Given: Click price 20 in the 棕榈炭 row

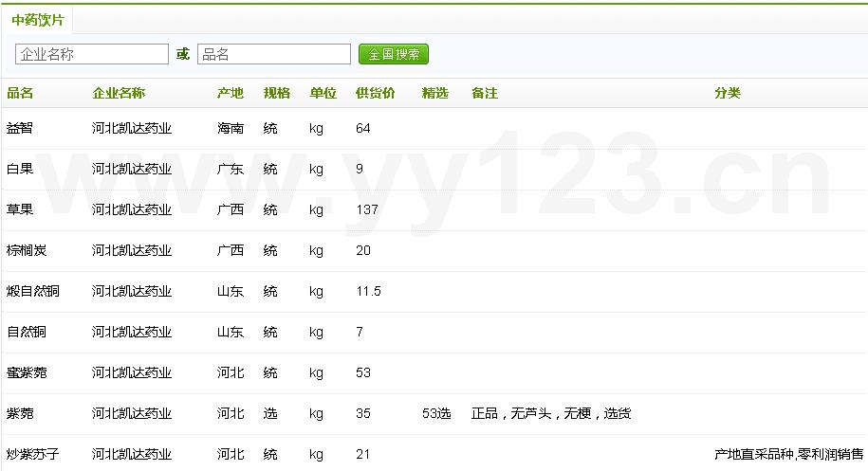Looking at the screenshot, I should pos(363,250).
